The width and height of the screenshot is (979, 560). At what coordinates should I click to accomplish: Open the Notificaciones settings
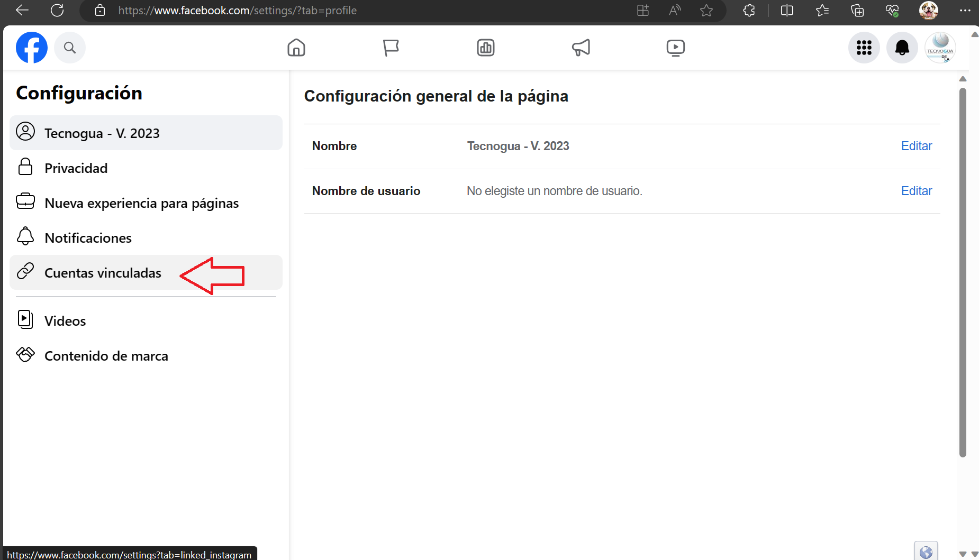pyautogui.click(x=88, y=238)
